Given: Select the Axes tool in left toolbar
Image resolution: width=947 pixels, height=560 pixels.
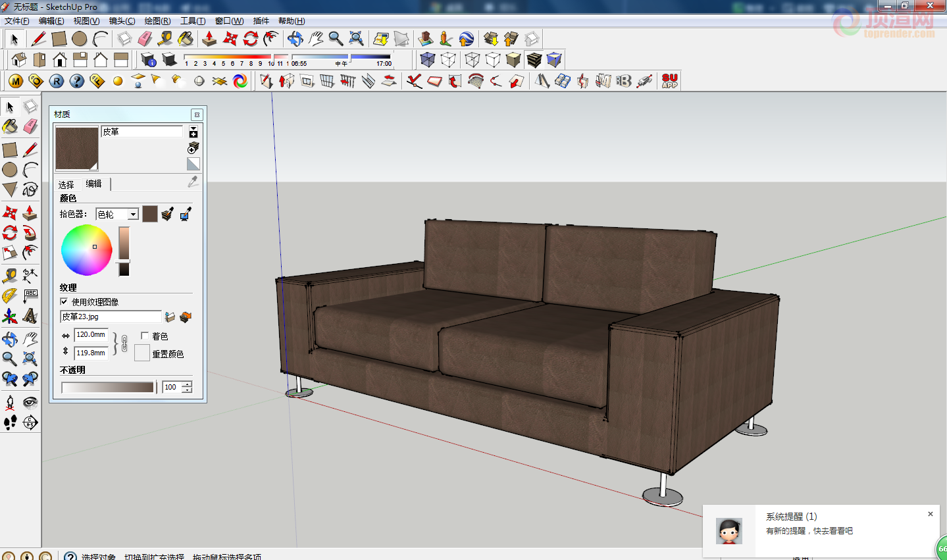Looking at the screenshot, I should tap(10, 317).
